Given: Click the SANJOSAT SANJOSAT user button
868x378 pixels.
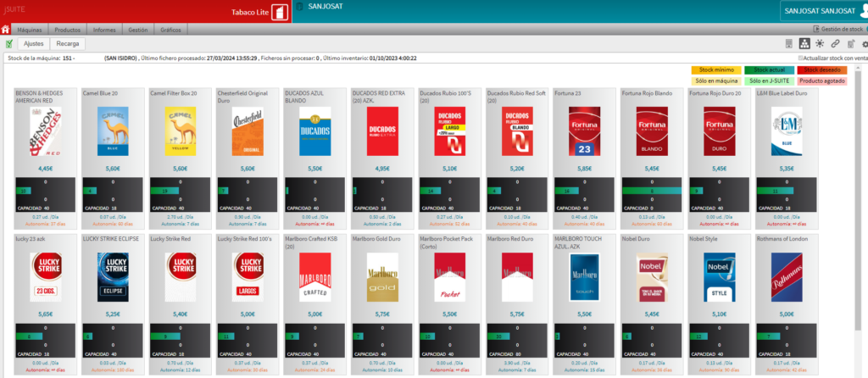Looking at the screenshot, I should pos(823,10).
